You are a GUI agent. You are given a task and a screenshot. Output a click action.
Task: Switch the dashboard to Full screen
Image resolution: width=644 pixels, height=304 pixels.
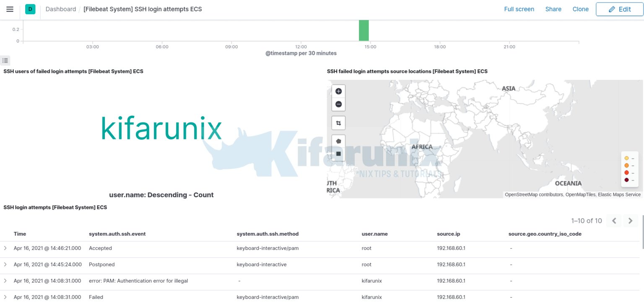(519, 9)
